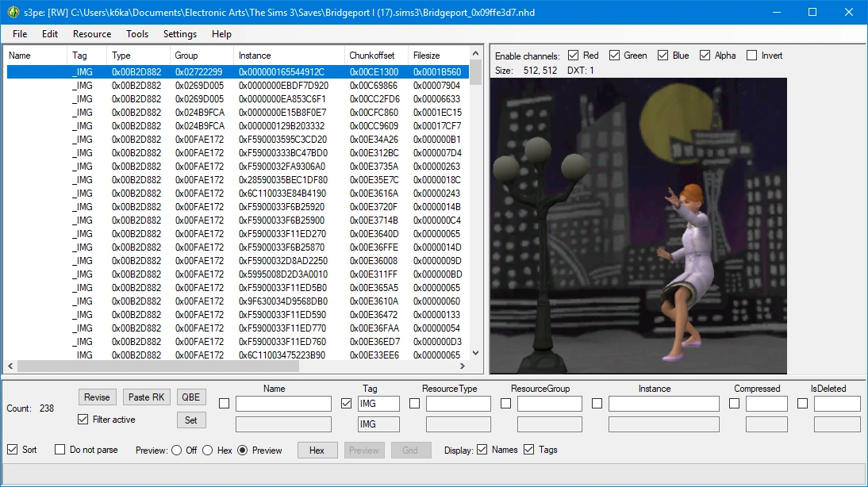Click the Tag filter field containing IMG
This screenshot has height=487, width=868.
click(378, 404)
